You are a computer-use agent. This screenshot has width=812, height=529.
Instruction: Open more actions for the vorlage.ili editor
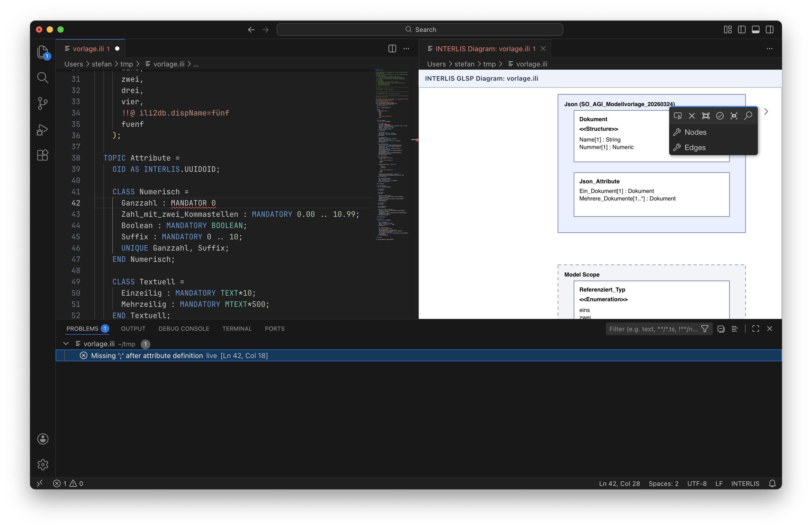pyautogui.click(x=406, y=49)
